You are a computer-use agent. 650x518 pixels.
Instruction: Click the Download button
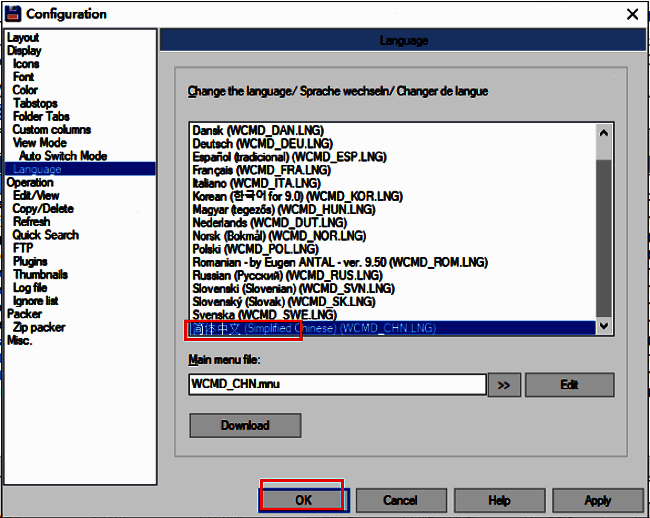pyautogui.click(x=245, y=425)
